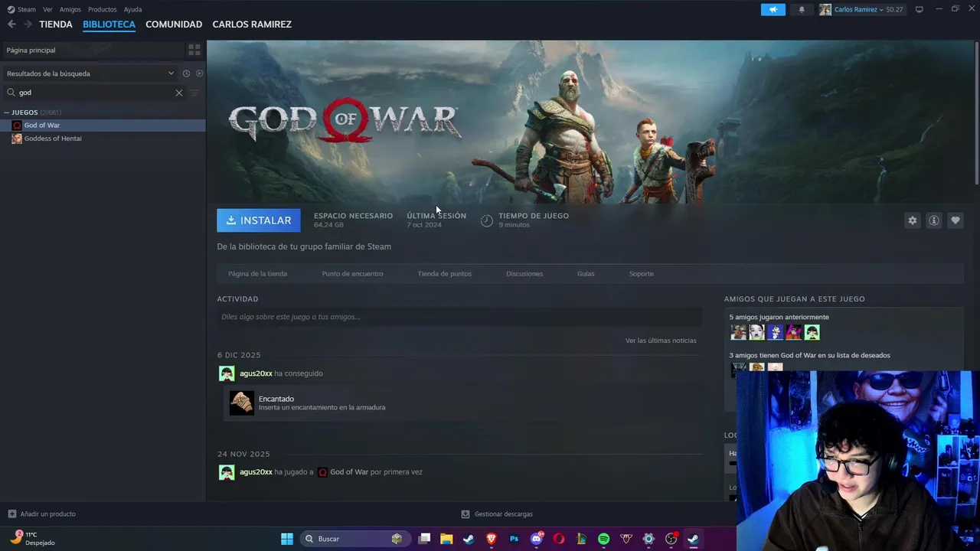Image resolution: width=980 pixels, height=551 pixels.
Task: Open OBS Studio from taskbar
Action: pos(671,539)
